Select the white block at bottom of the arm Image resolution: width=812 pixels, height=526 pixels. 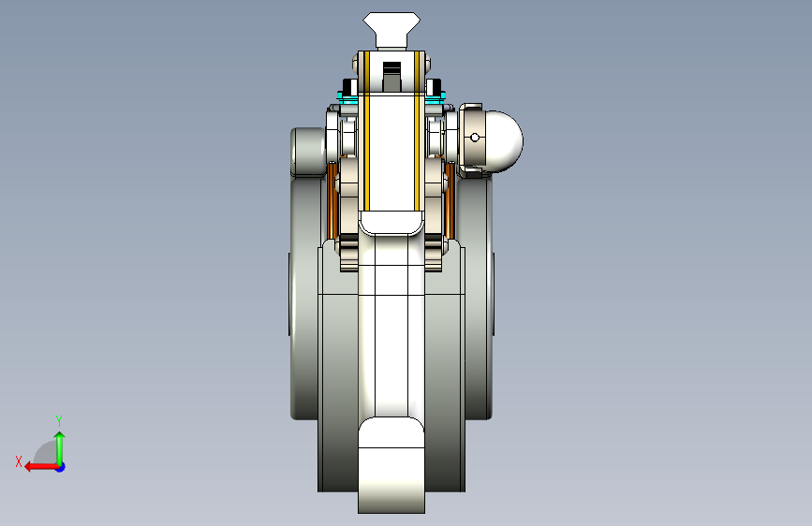click(391, 465)
